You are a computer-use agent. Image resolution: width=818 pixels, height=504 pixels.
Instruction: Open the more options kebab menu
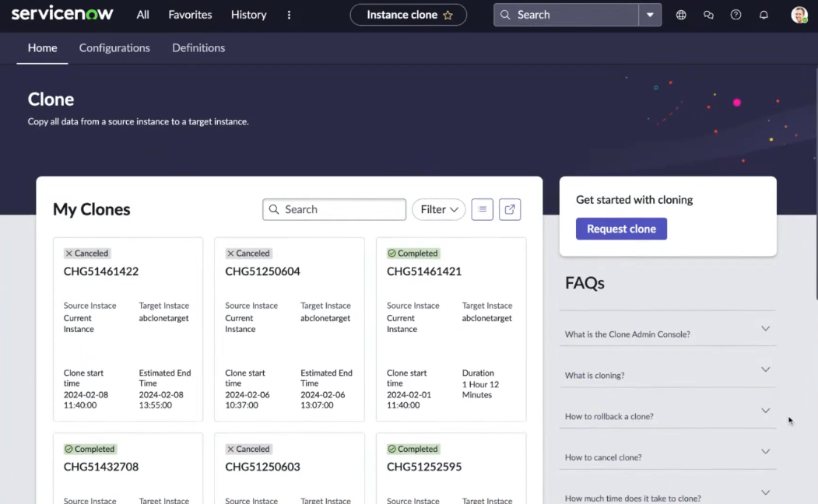point(289,15)
